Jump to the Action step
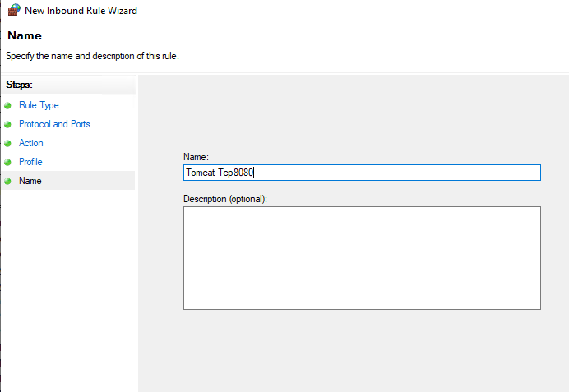The image size is (569, 392). pos(31,143)
